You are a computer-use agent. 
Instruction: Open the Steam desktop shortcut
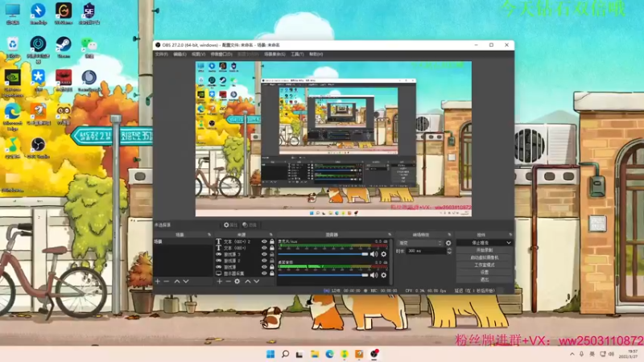64,47
